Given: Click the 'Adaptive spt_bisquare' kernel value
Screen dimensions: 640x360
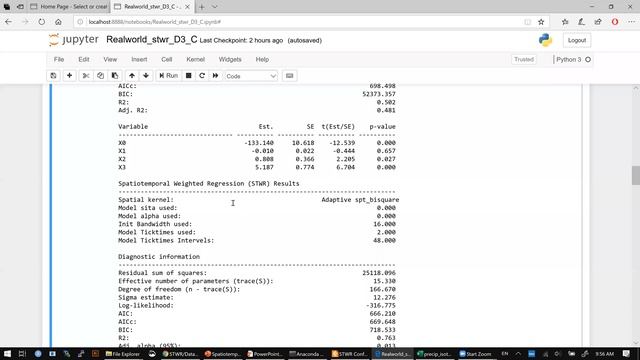Looking at the screenshot, I should click(360, 200).
